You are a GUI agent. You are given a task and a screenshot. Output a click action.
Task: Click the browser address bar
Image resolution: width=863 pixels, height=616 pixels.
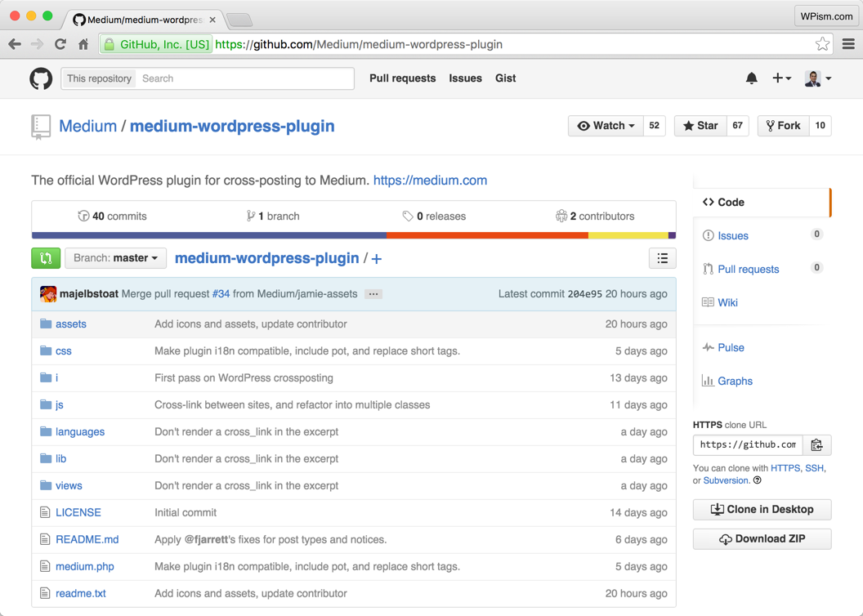click(465, 45)
